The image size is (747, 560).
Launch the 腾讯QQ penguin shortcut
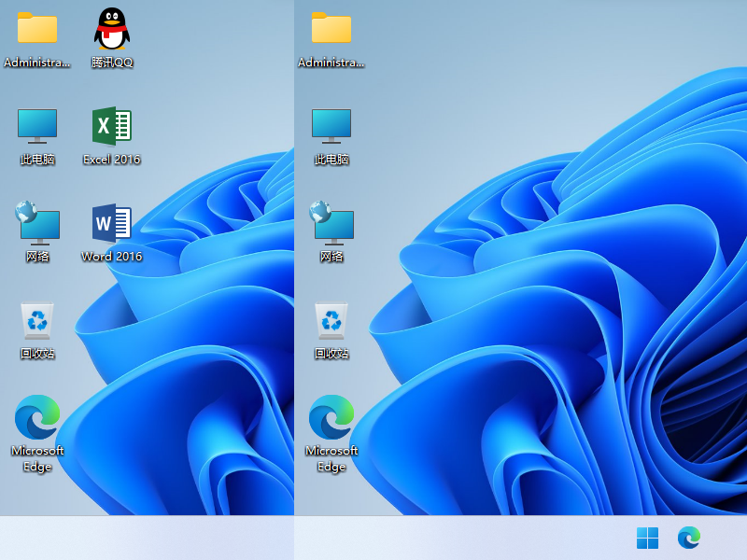click(x=112, y=29)
